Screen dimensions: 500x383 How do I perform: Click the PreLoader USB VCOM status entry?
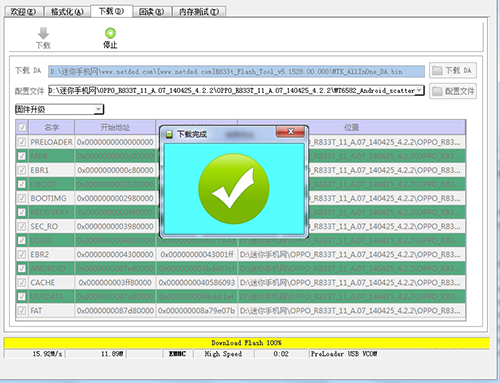coord(344,354)
